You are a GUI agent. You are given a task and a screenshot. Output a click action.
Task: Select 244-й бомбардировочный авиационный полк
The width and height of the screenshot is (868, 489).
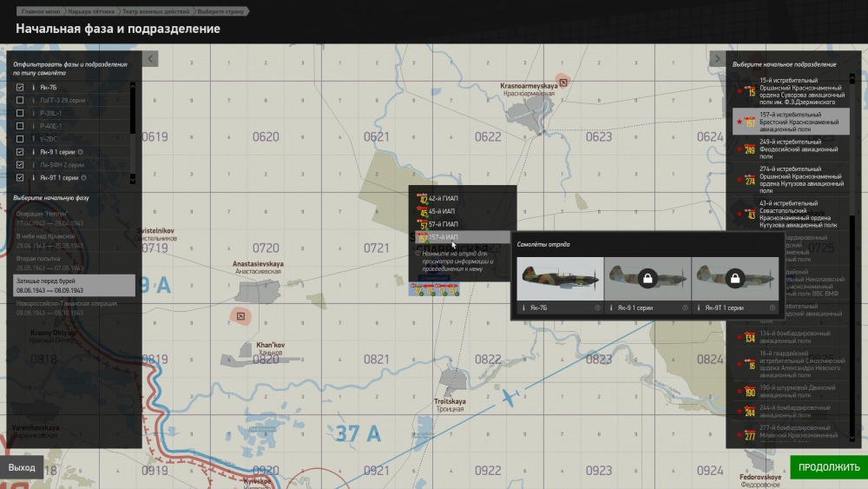tap(791, 411)
